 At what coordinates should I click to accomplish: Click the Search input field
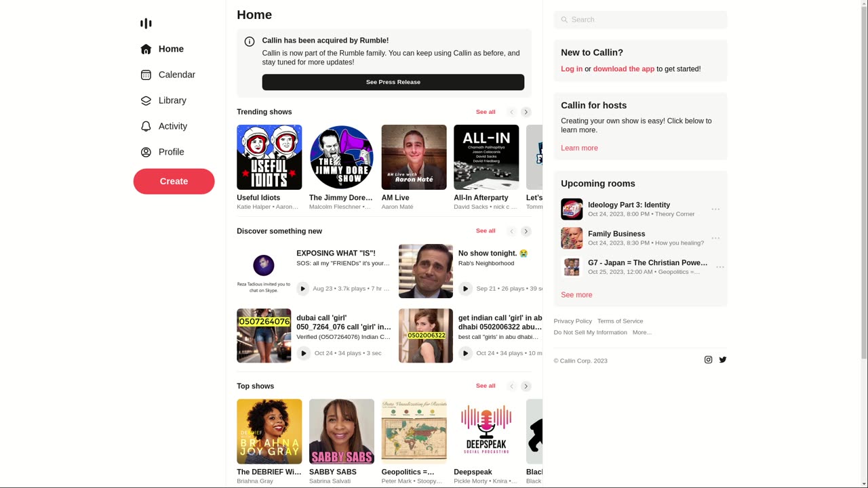point(640,20)
